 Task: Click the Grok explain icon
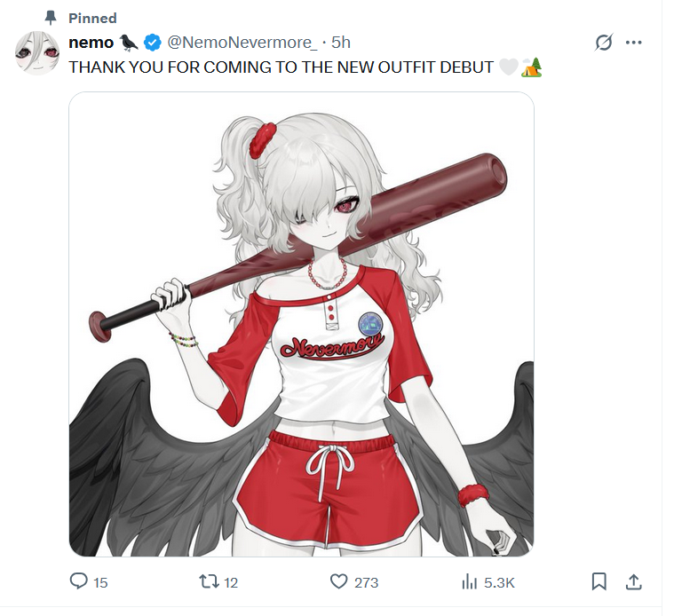[x=604, y=42]
